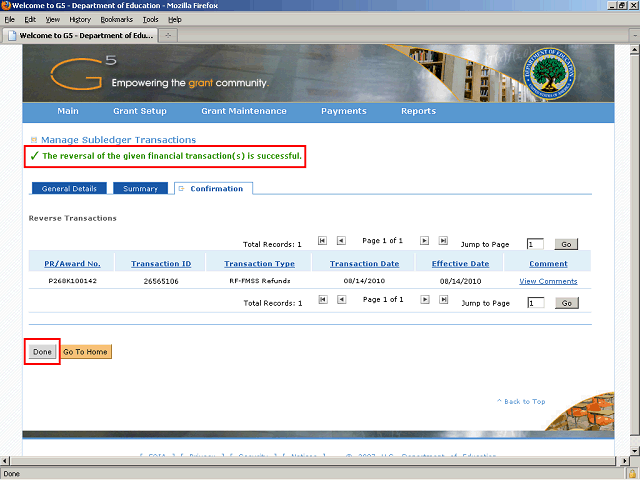This screenshot has height=480, width=640.
Task: Sort by Effective Date column
Action: 460,264
